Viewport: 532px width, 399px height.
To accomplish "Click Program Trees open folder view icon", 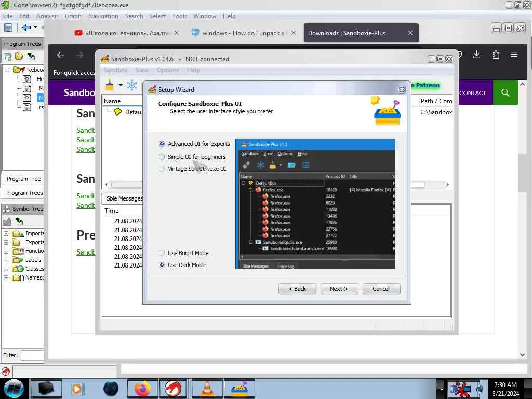I will [19, 56].
